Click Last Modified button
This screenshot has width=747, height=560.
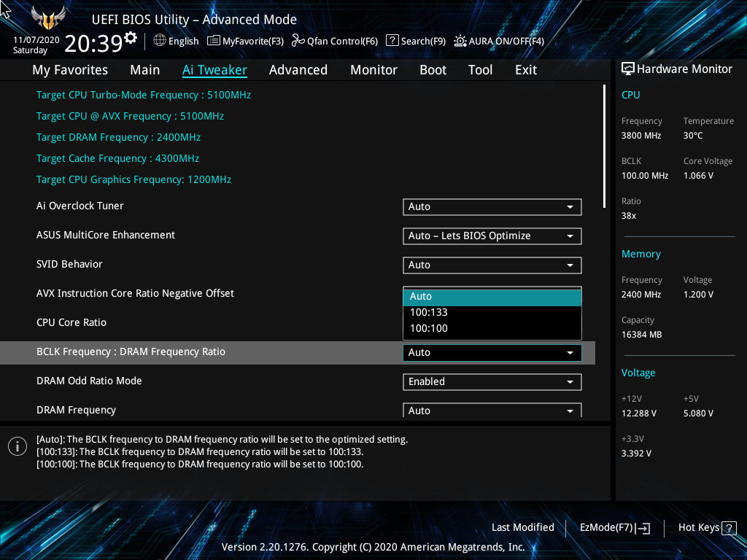coord(522,528)
